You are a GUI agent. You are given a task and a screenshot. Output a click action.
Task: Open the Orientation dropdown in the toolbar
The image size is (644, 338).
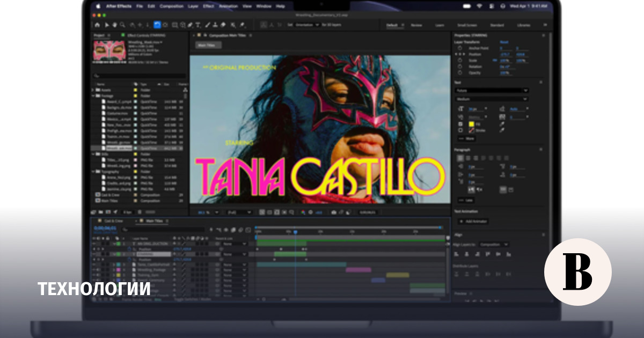(x=308, y=25)
